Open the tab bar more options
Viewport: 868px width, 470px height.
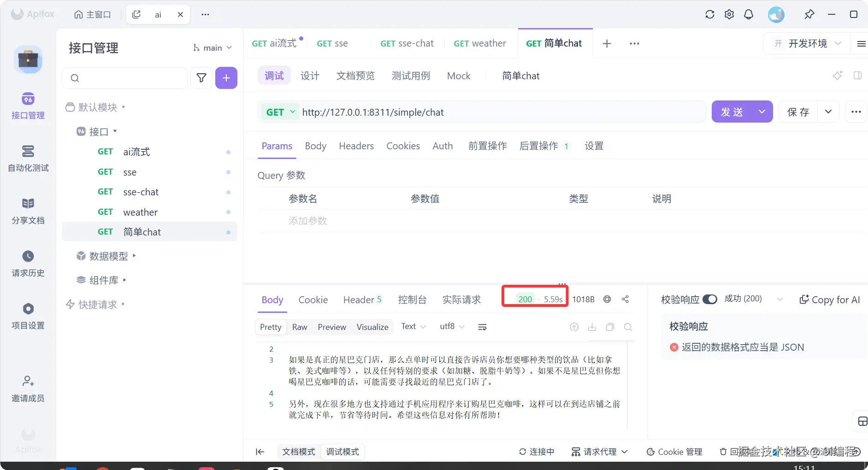[x=635, y=43]
